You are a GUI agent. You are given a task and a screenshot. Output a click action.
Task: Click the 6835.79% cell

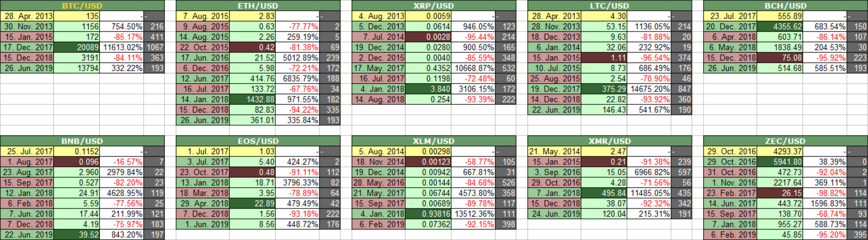pos(297,79)
